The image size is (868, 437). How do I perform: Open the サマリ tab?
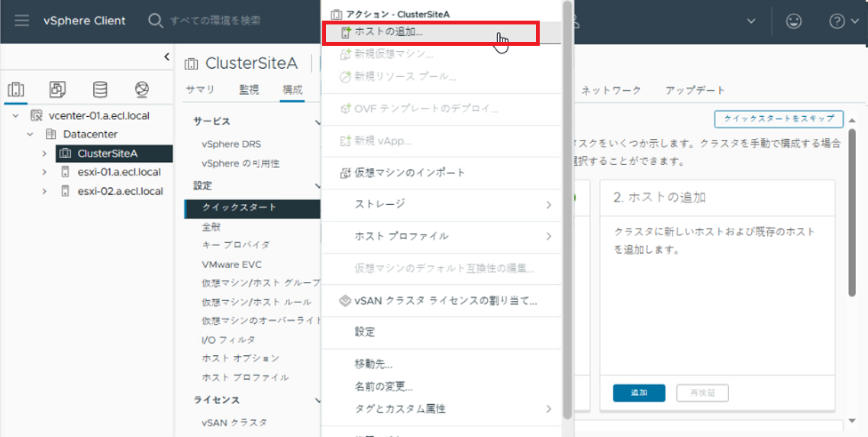pos(200,90)
